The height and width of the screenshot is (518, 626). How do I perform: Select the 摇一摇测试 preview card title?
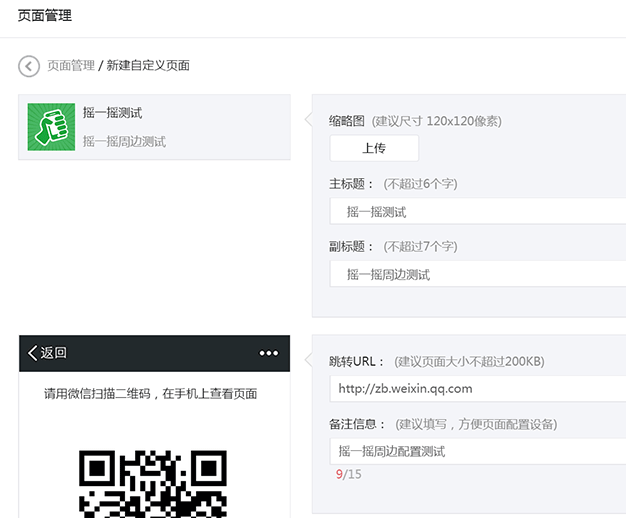pos(113,113)
